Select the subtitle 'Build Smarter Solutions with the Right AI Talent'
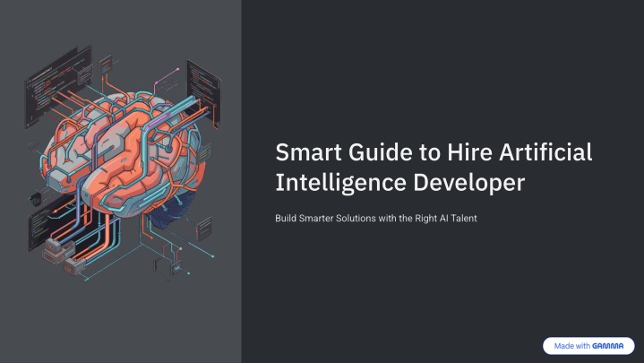 [x=376, y=219]
